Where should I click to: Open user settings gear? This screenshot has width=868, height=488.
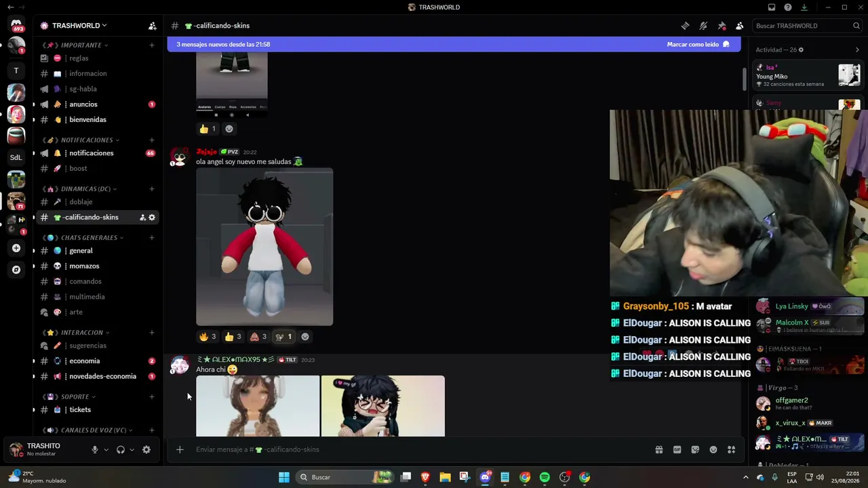(x=146, y=449)
